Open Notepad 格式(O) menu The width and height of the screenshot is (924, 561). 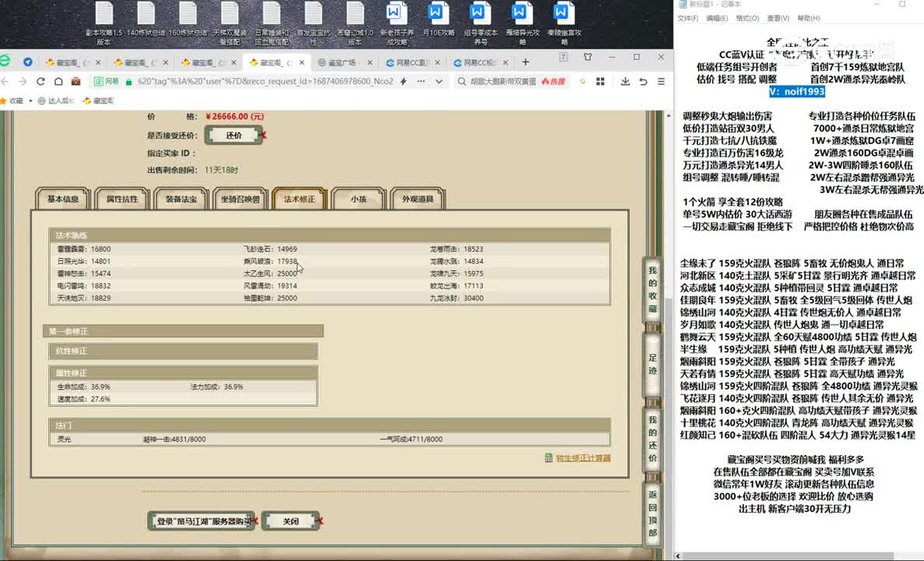(747, 18)
